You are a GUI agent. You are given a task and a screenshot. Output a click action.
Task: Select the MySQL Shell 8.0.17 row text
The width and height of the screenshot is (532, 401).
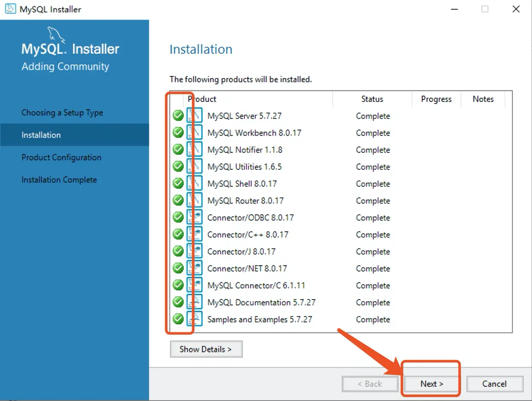242,183
